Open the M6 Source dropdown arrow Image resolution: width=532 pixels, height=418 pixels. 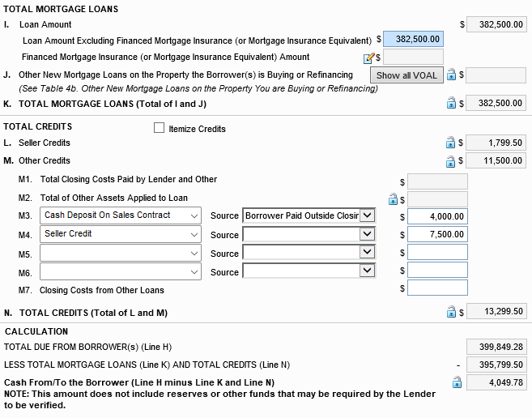click(367, 271)
